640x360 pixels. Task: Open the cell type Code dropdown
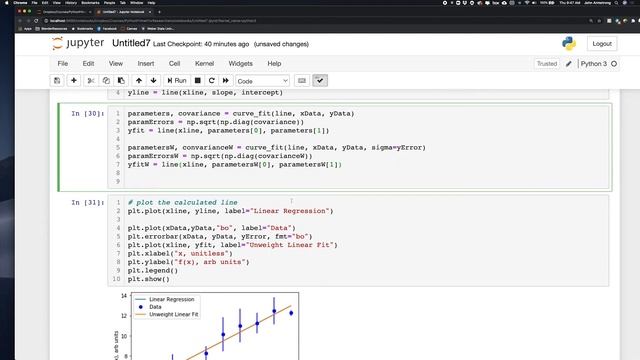coord(262,81)
